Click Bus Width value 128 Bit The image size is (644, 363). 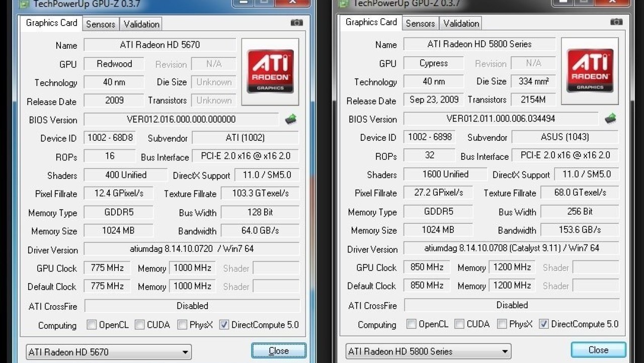coord(260,212)
